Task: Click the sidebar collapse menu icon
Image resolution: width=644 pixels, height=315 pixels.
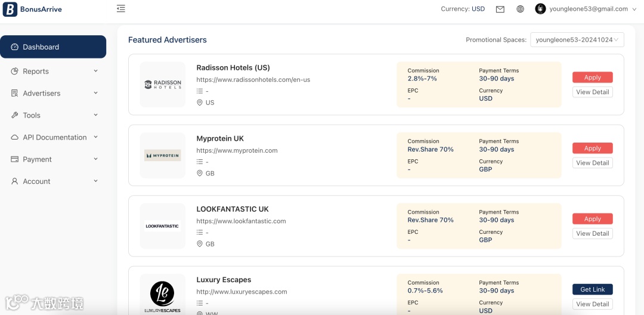Action: point(121,9)
